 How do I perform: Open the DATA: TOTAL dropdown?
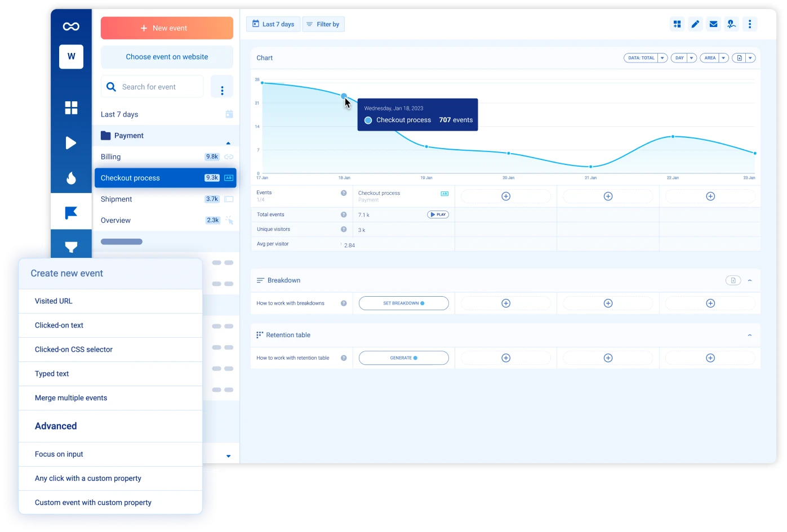click(645, 58)
